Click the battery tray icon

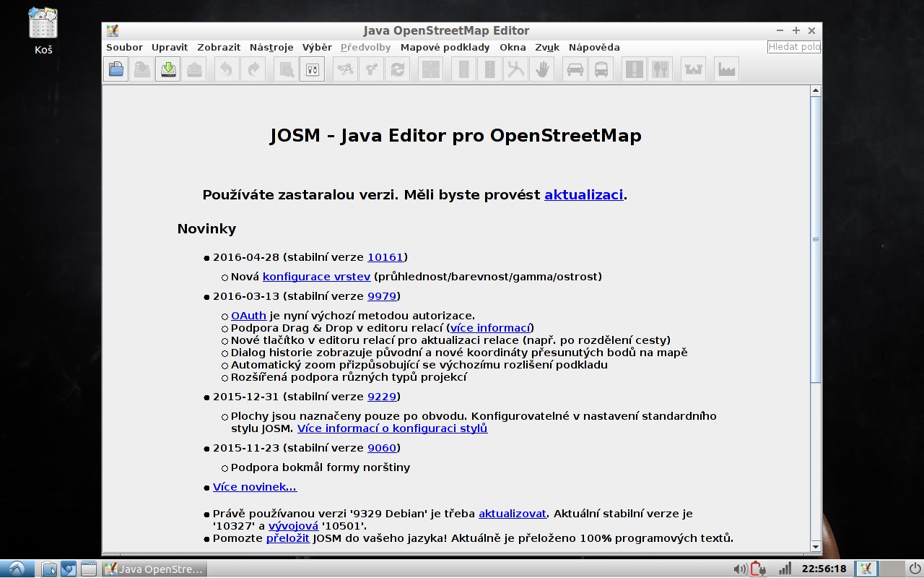coord(757,569)
